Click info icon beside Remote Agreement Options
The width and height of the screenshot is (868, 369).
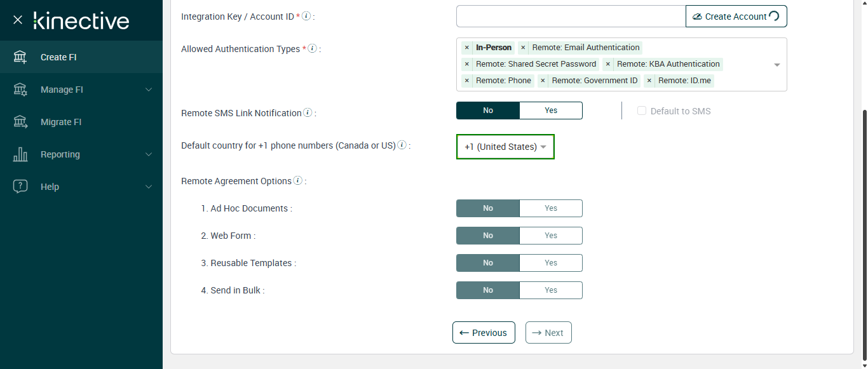pyautogui.click(x=297, y=180)
